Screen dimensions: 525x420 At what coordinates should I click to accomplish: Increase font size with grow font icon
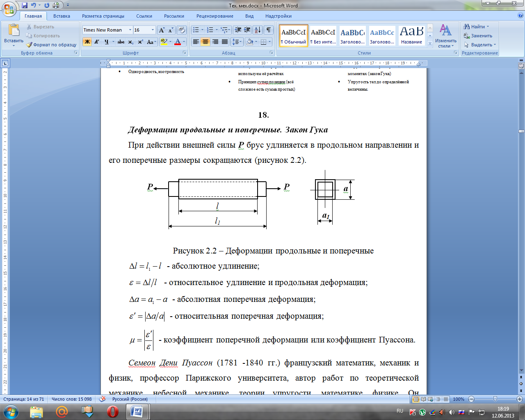click(162, 30)
